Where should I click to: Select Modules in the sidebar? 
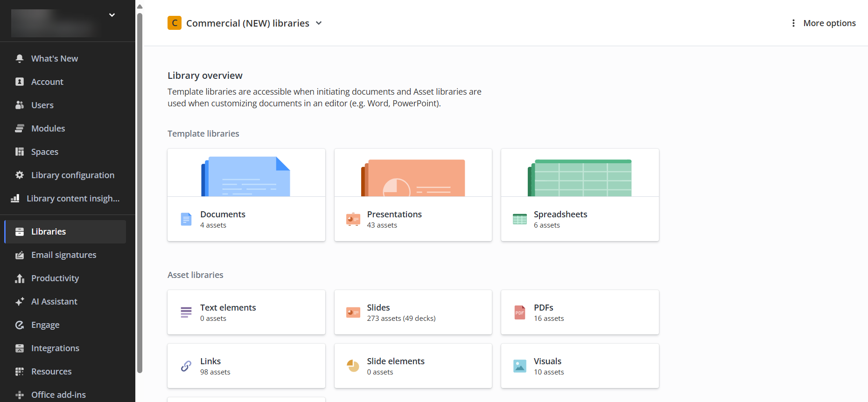65,128
